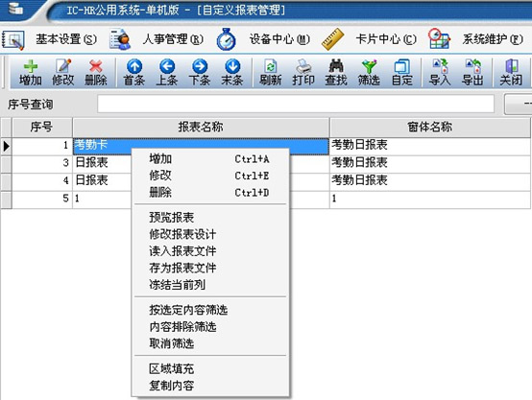Image resolution: width=532 pixels, height=400 pixels.
Task: Select the row selector for 序号 3
Action: tap(6, 164)
